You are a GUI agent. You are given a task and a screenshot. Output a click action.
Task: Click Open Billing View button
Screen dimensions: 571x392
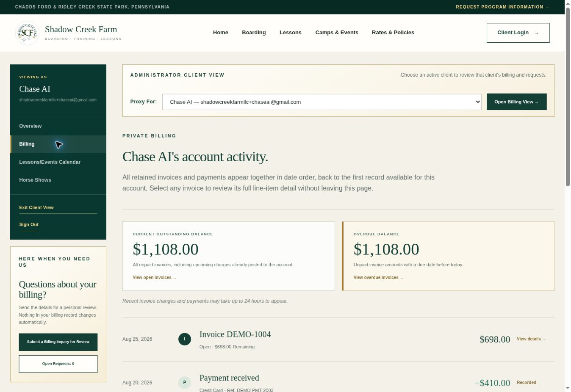click(x=517, y=102)
